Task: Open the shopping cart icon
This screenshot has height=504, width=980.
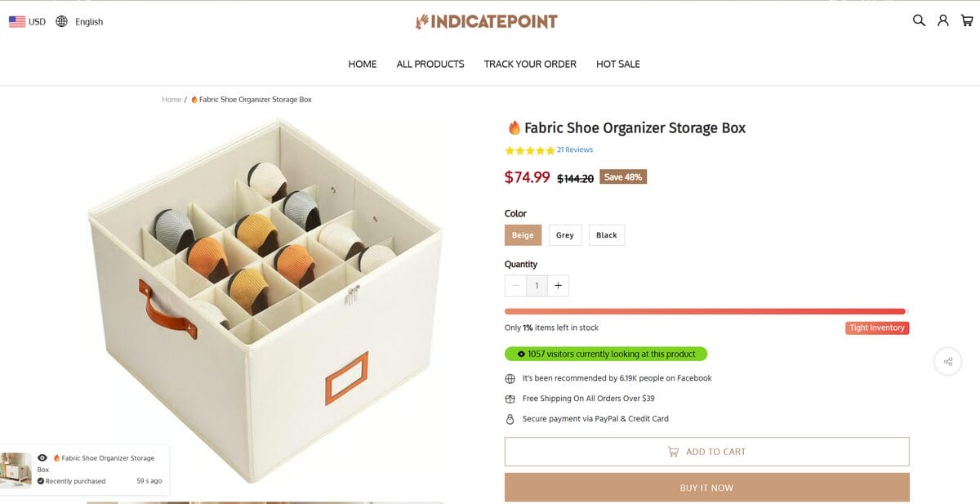Action: click(x=969, y=20)
